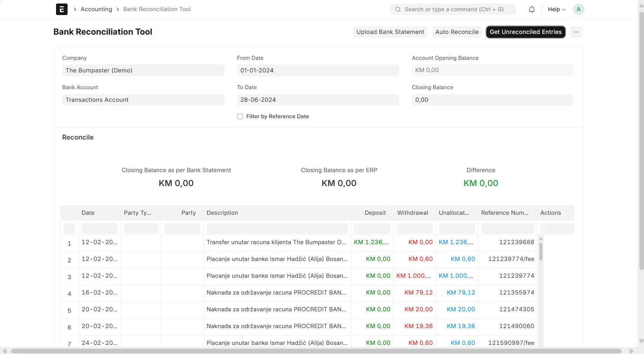Open the ERPNext home logo icon
This screenshot has width=644, height=354.
click(62, 9)
